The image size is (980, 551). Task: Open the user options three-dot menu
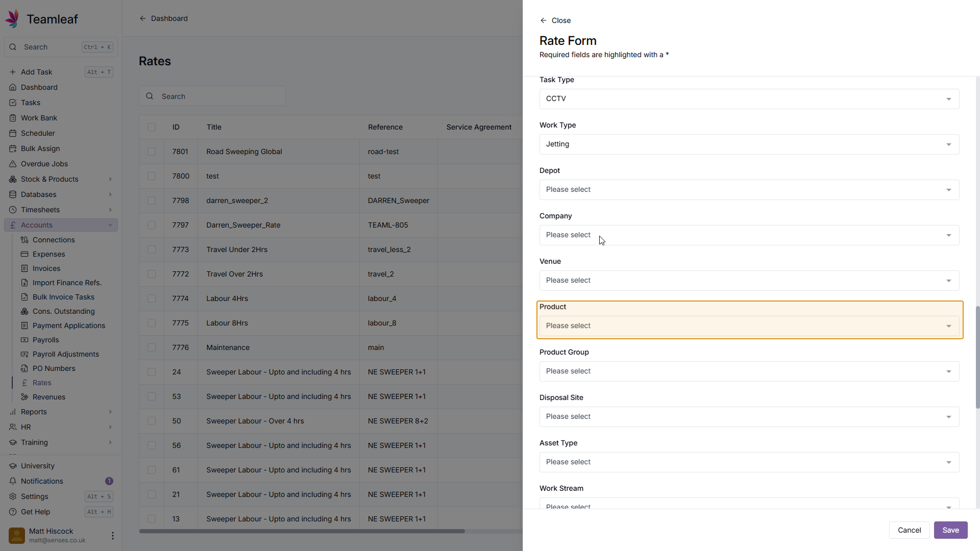coord(112,536)
